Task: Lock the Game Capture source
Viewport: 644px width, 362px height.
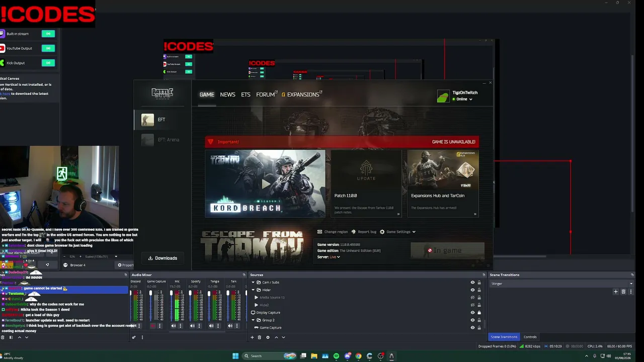Action: [x=479, y=328]
